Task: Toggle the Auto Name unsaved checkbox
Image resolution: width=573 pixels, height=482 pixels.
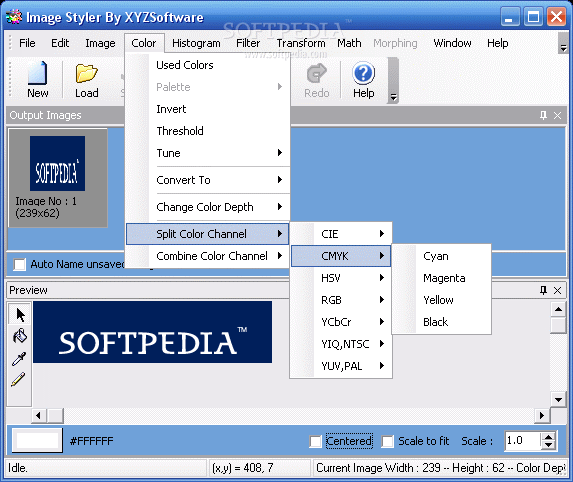Action: (x=19, y=264)
